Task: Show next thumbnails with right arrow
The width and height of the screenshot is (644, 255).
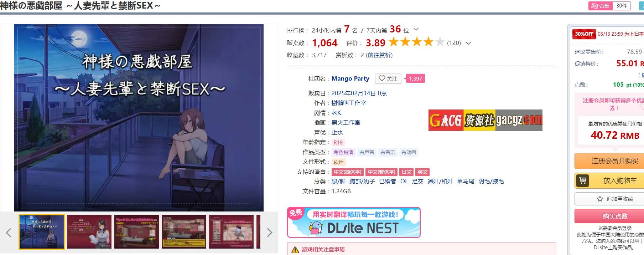Action: click(270, 233)
